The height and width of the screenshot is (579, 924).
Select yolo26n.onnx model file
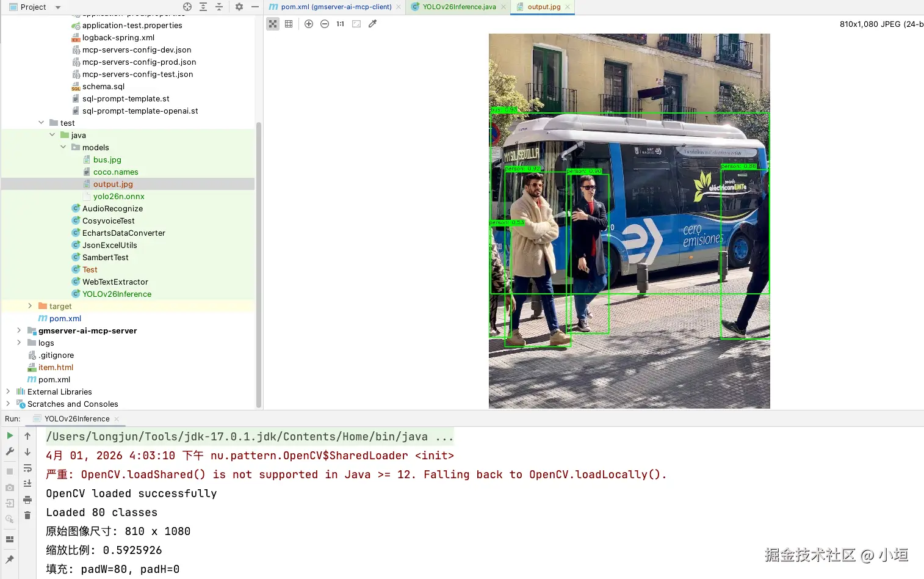119,196
